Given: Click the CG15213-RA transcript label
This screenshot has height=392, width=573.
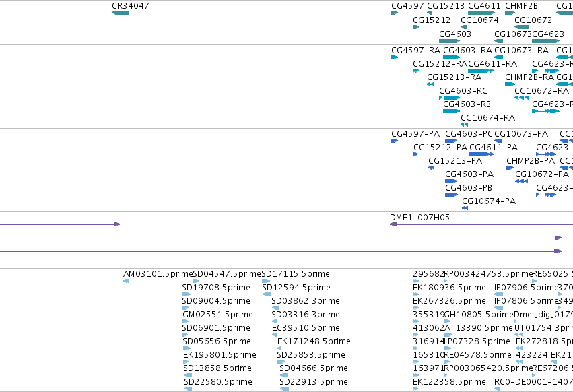Looking at the screenshot, I should coord(454,77).
